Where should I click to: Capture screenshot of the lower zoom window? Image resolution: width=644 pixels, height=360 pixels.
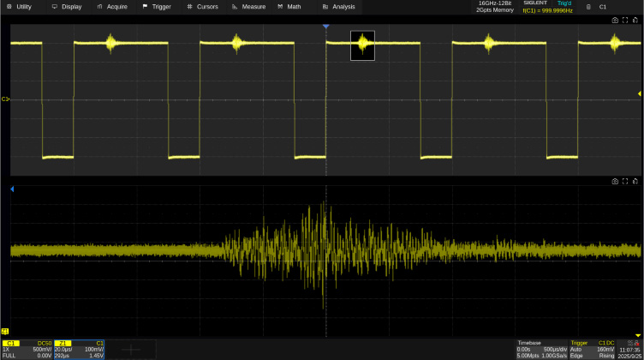(x=615, y=181)
